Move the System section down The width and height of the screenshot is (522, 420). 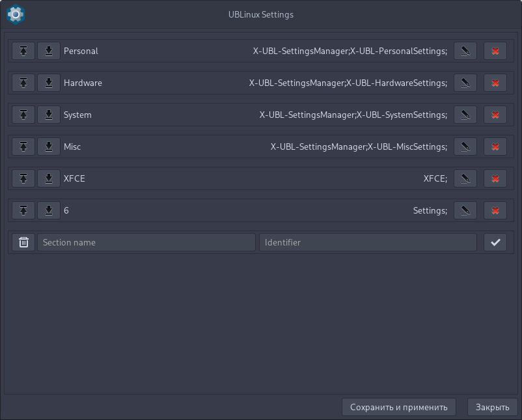click(x=49, y=115)
